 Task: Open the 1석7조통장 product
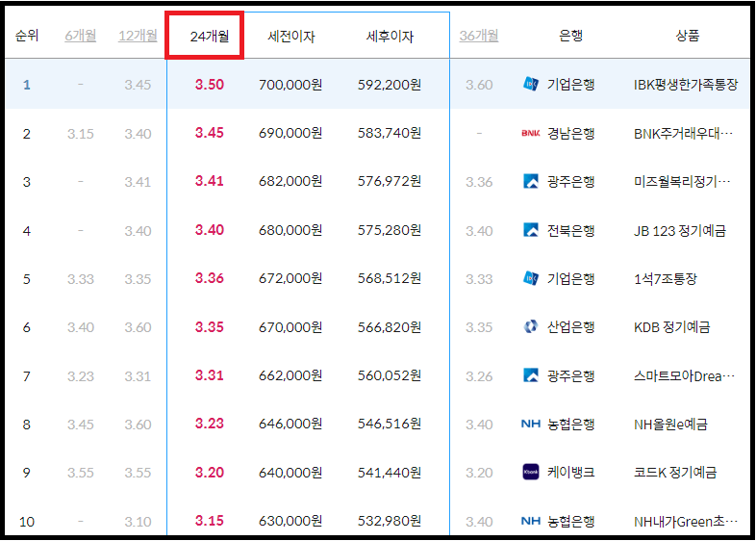pos(666,279)
